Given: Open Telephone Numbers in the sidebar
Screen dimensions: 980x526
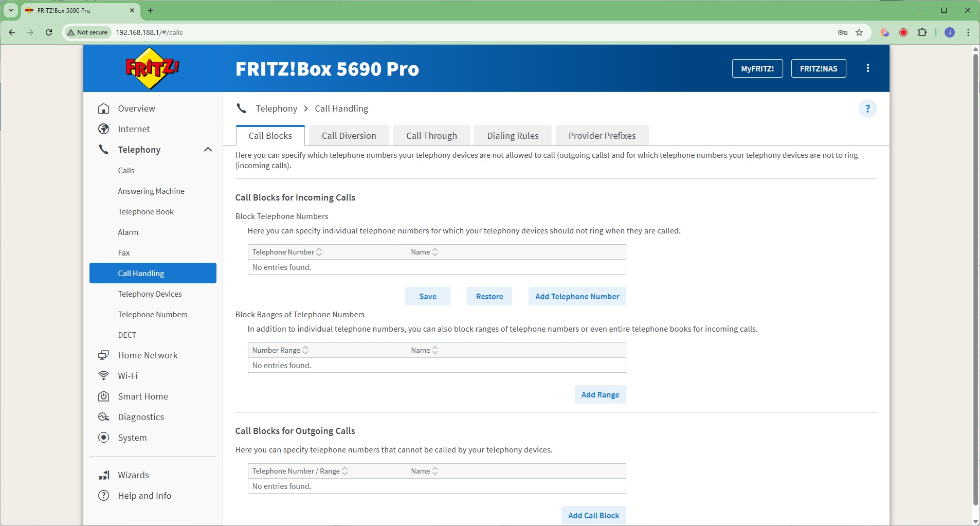Looking at the screenshot, I should point(153,314).
